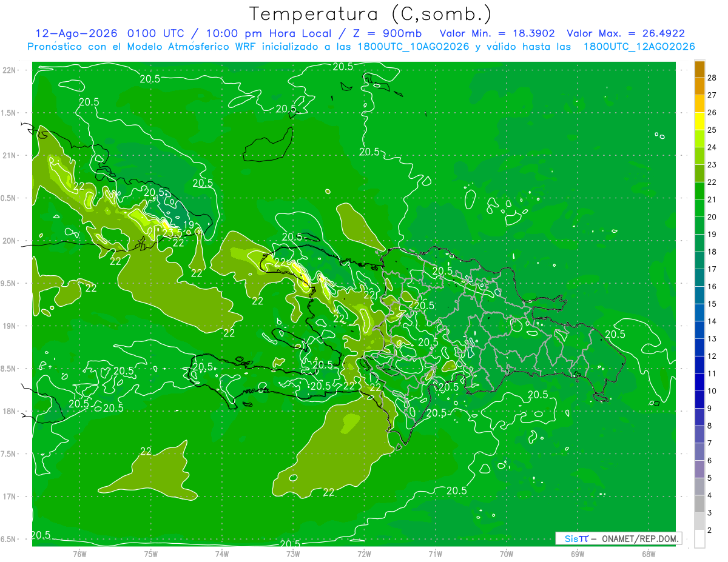Pick the gray swatch between 3 and 4
728x562 pixels.
coord(699,504)
